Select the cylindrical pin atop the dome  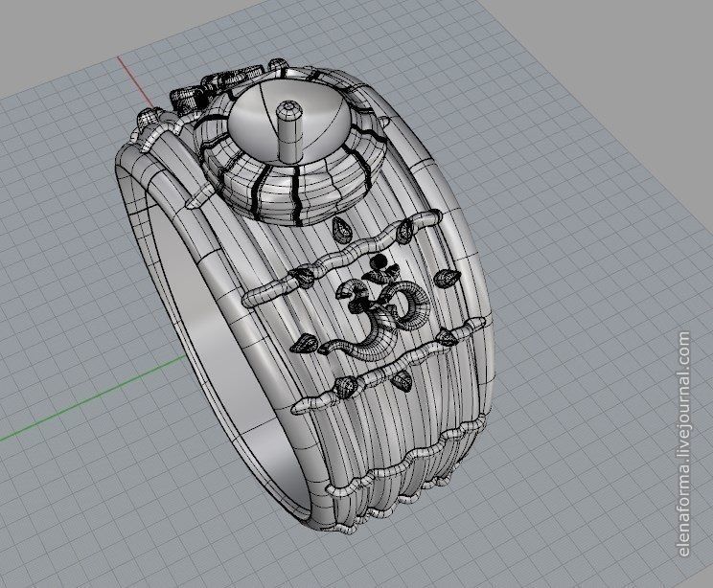(289, 132)
